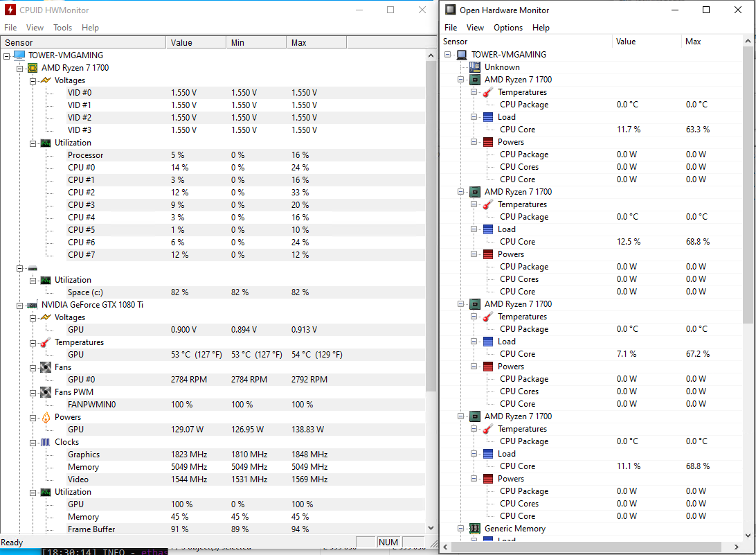Viewport: 756px width, 555px height.
Task: Collapse the TOWER-VMGAMING node in HWMonitor
Action: [x=7, y=56]
